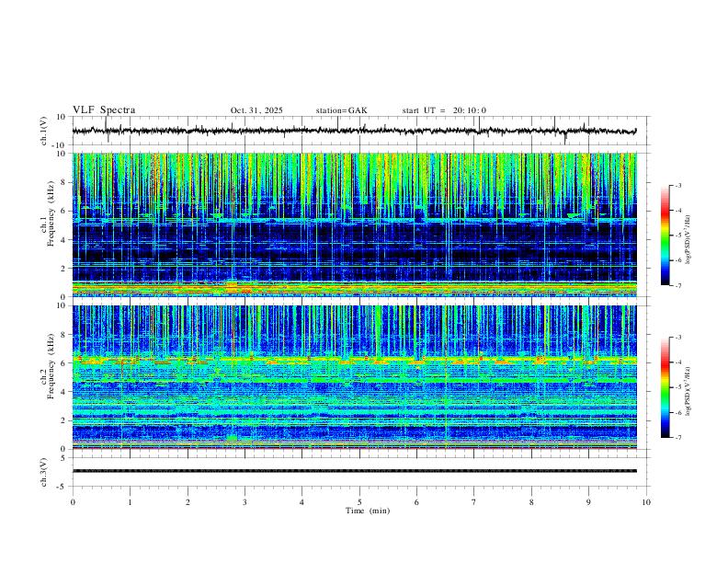Click time axis tick label "9"

point(588,502)
